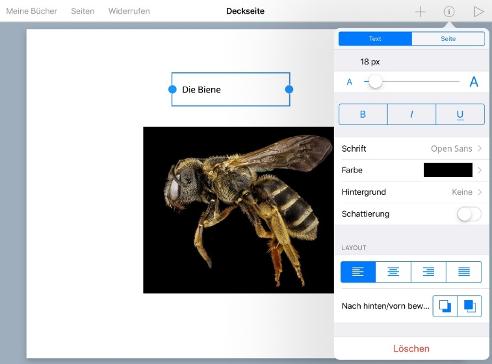The width and height of the screenshot is (492, 364).
Task: Align text left
Action: (358, 272)
